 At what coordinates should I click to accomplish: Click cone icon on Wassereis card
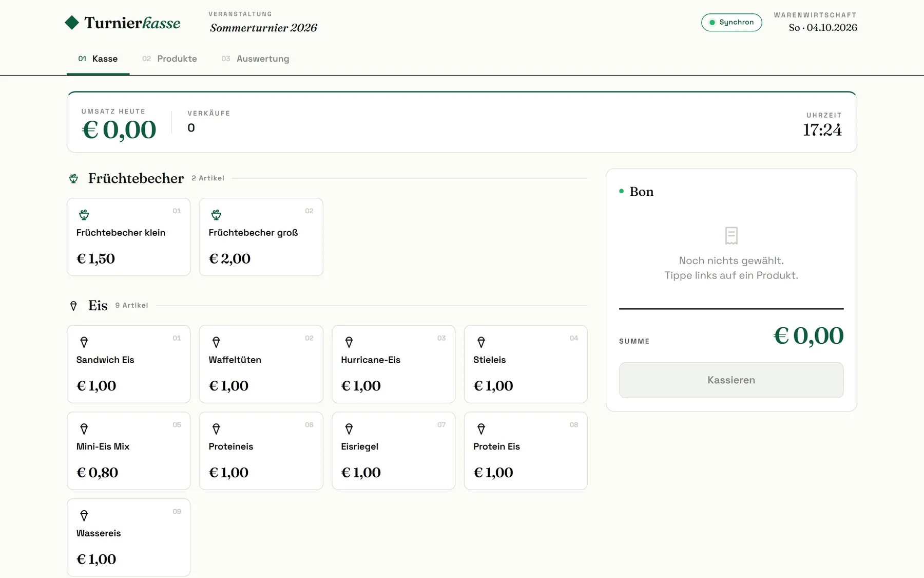[x=84, y=515]
